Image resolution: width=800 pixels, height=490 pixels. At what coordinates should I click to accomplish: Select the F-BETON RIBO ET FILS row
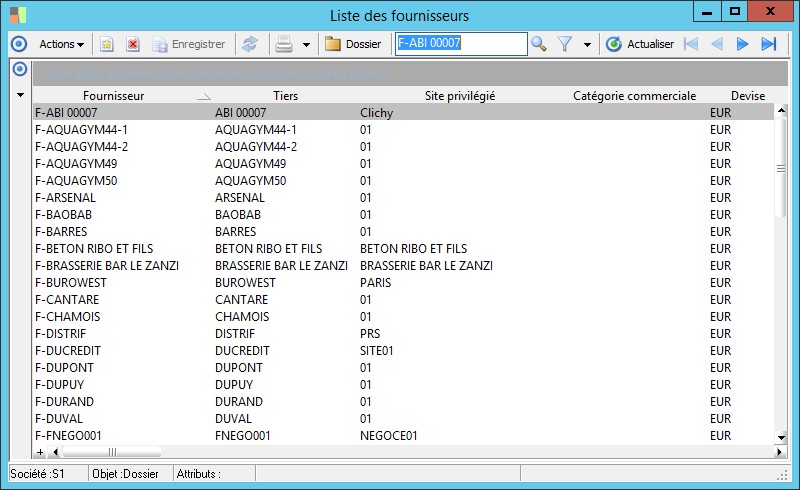[403, 249]
